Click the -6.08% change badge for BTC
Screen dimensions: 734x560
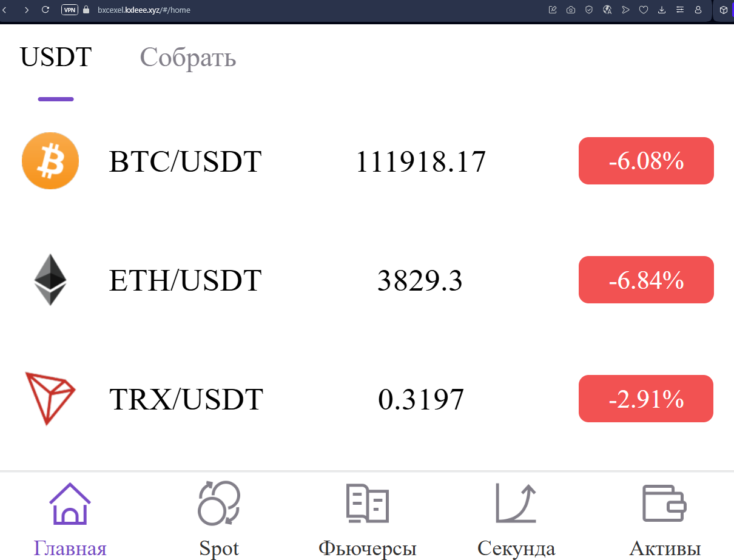click(645, 161)
